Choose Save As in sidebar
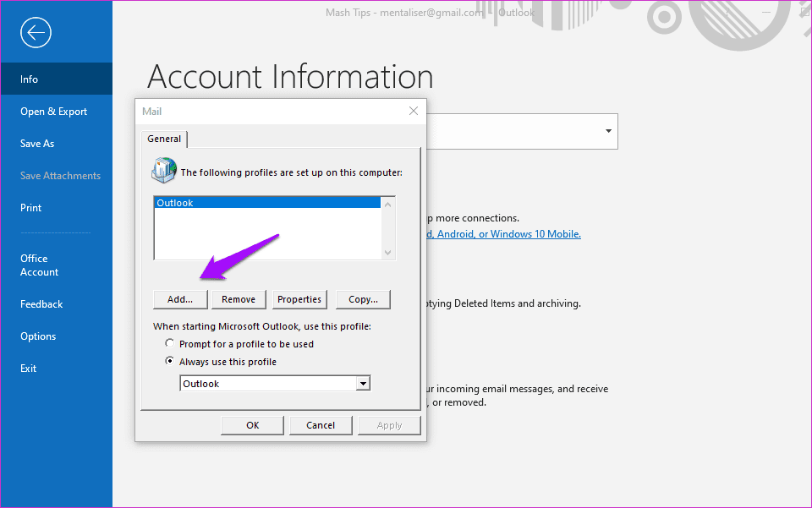Screen dimensions: 812x508 37,144
